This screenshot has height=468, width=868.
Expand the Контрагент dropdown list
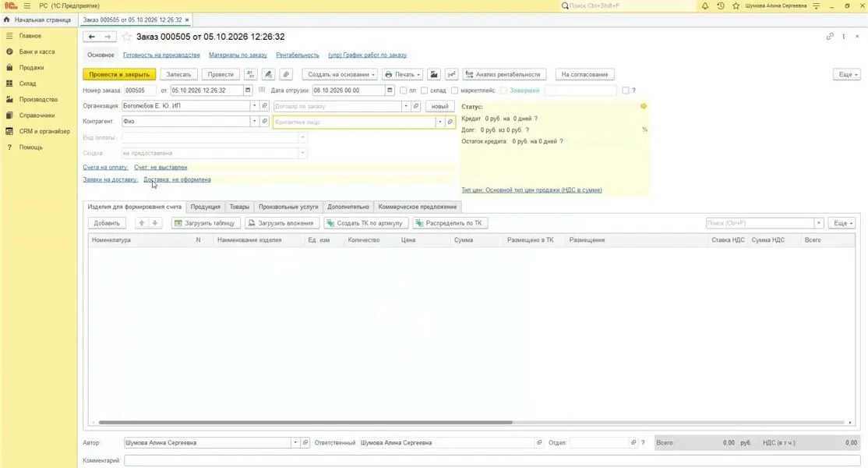tap(255, 122)
